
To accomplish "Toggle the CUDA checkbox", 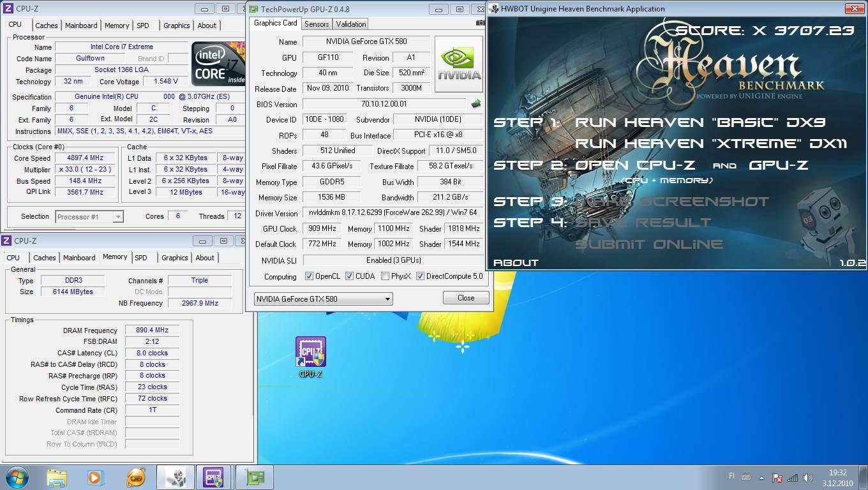I will pyautogui.click(x=349, y=276).
